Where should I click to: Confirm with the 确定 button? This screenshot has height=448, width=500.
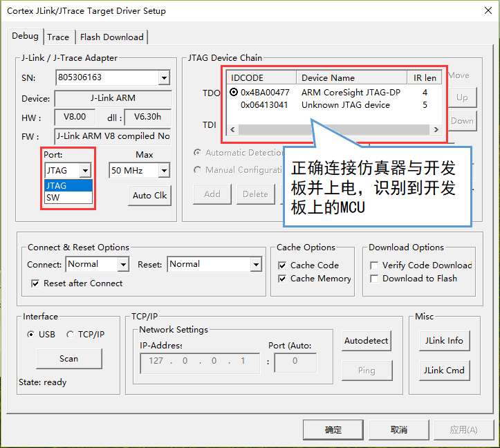(333, 429)
